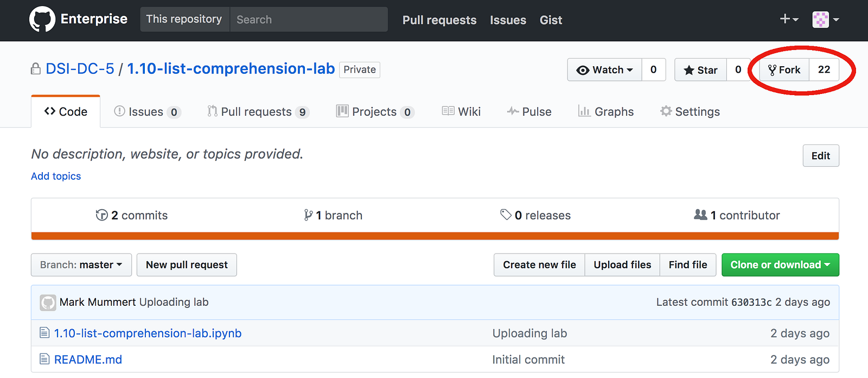Viewport: 868px width, 378px height.
Task: Click the commits clock icon
Action: [x=101, y=215]
